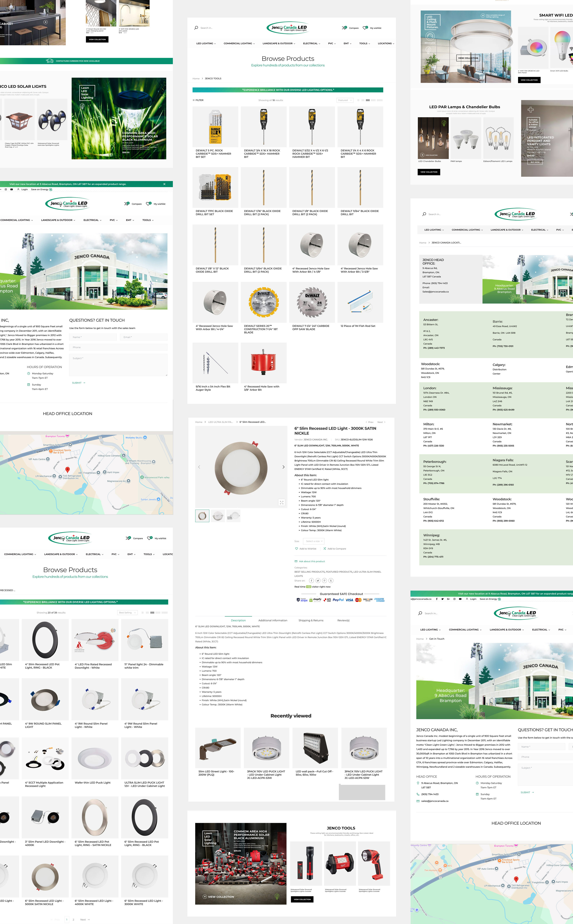This screenshot has width=573, height=924.
Task: Open the FILTER panel icon
Action: 194,100
